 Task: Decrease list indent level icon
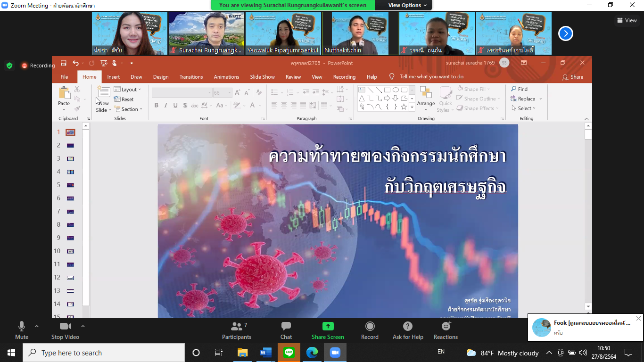coord(306,92)
